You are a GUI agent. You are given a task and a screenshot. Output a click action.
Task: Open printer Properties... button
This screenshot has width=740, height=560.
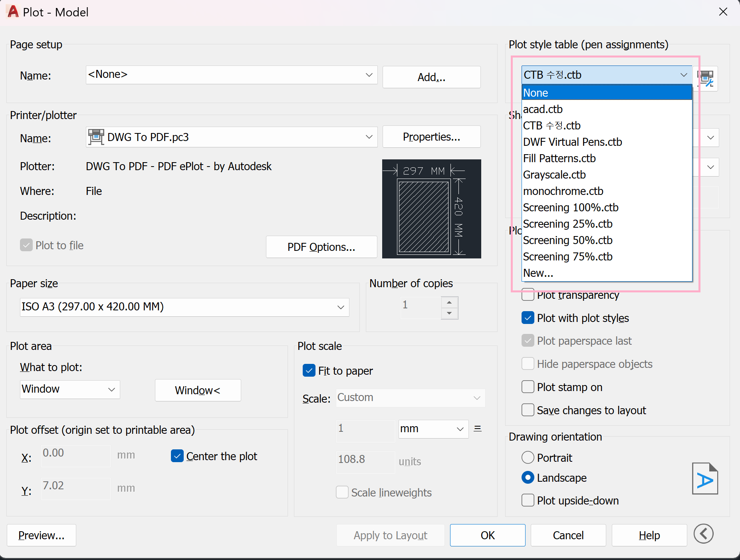coord(431,137)
